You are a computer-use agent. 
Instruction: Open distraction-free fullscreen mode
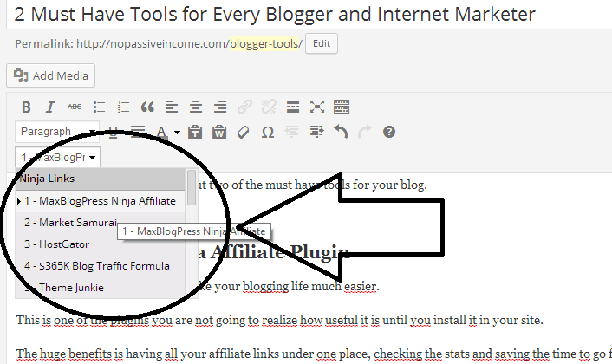[x=317, y=107]
